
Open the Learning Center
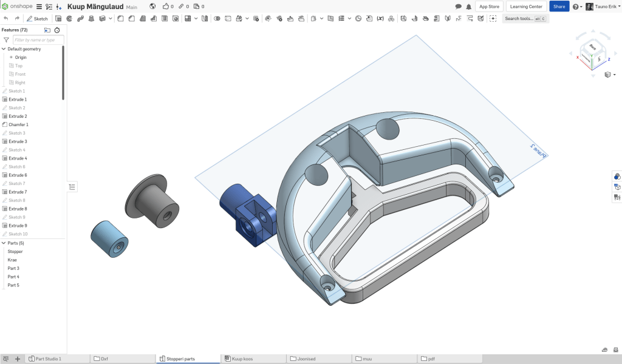(x=526, y=7)
